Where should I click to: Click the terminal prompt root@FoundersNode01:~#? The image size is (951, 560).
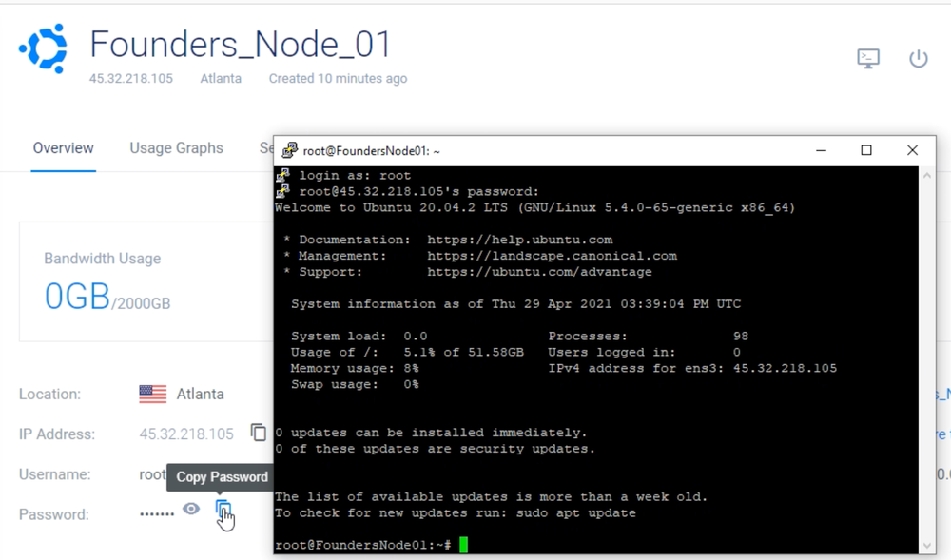tap(362, 545)
